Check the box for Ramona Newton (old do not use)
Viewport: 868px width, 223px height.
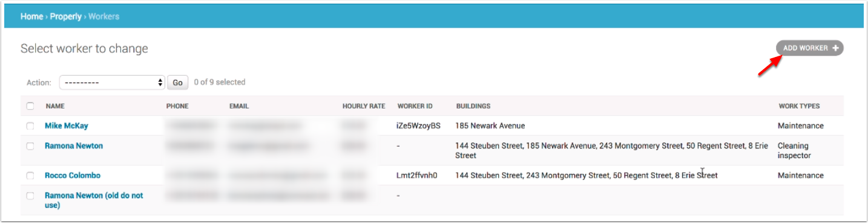click(x=30, y=196)
